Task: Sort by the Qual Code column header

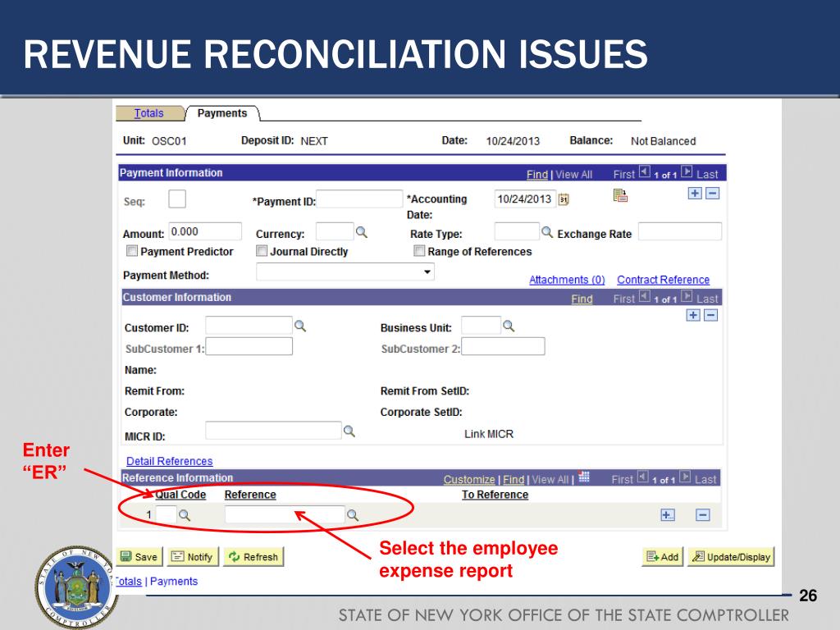Action: pos(180,495)
